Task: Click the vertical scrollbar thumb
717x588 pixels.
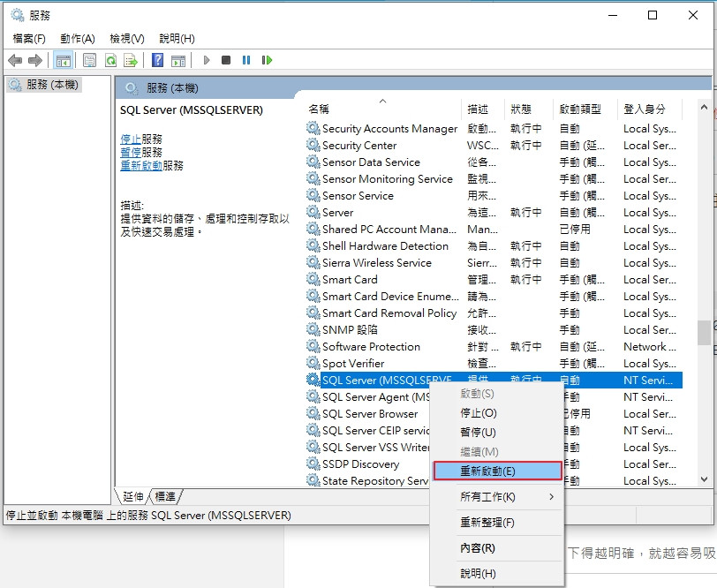Action: [x=705, y=333]
